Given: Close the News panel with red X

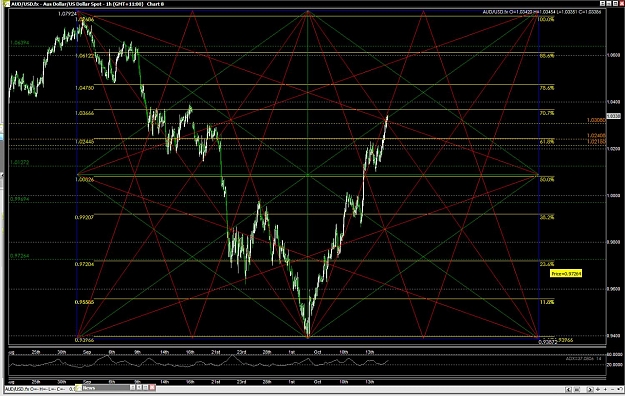Looking at the screenshot, I should pyautogui.click(x=152, y=388).
